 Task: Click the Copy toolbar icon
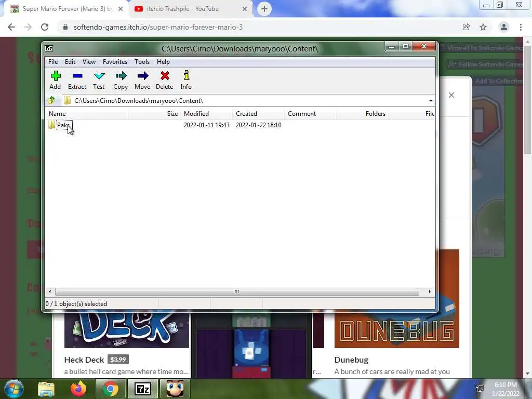[x=121, y=81]
